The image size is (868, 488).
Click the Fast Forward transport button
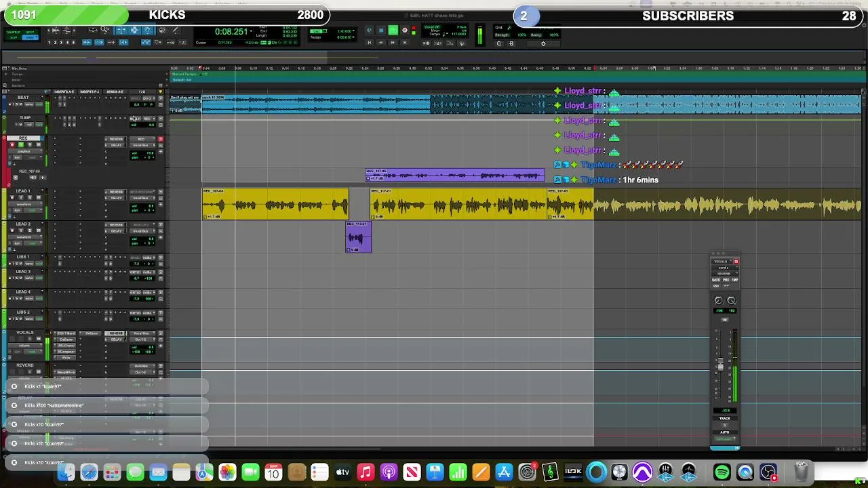click(393, 43)
